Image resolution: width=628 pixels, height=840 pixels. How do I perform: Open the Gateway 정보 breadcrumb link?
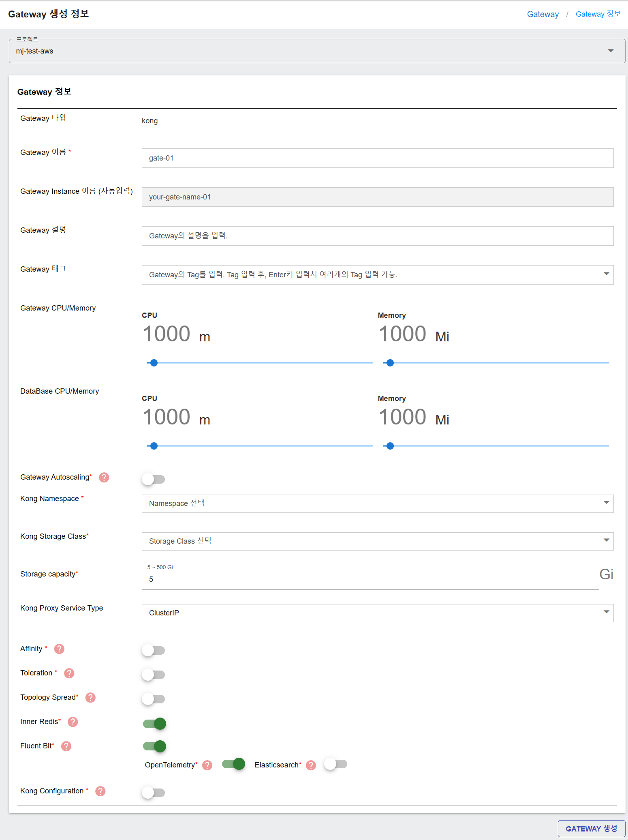click(x=598, y=14)
